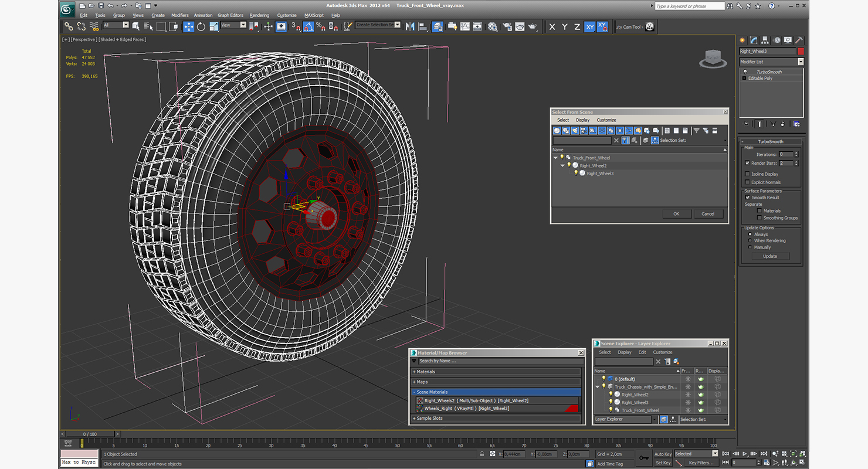Viewport: 868px width, 469px height.
Task: Activate the Select and Rotate tool
Action: pos(201,26)
